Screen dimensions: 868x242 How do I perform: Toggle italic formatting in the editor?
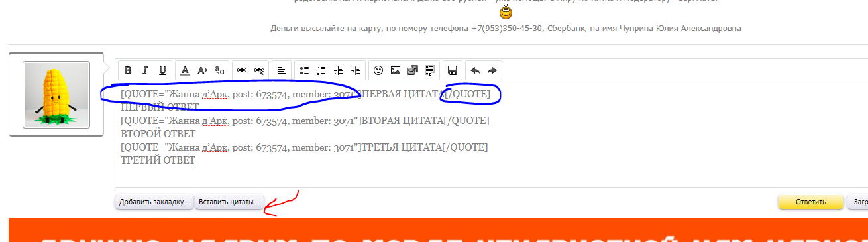coord(146,70)
